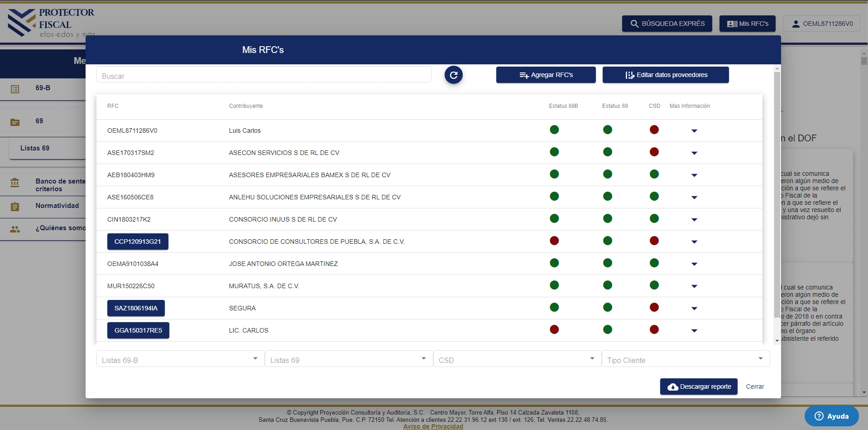Click the Protector Fiscal logo
Image resolution: width=868 pixels, height=430 pixels.
click(x=51, y=24)
